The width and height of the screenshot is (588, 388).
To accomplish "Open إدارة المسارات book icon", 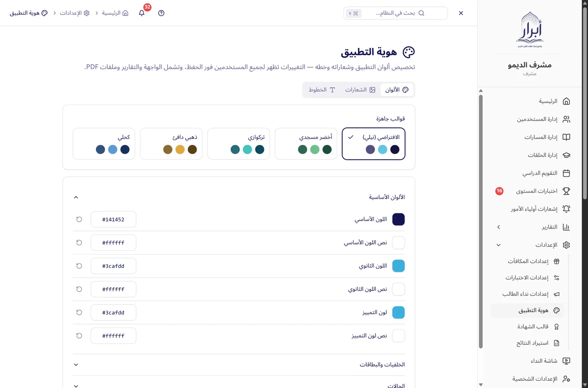I will 566,137.
